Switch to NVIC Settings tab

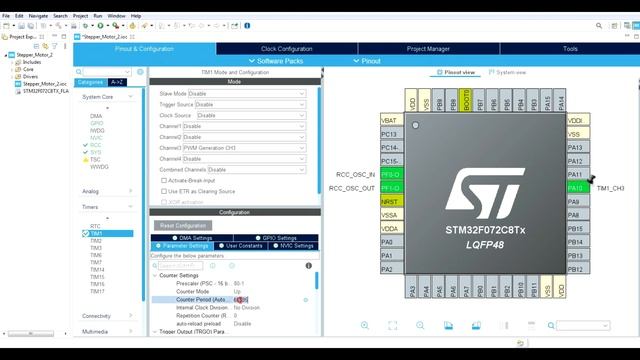pyautogui.click(x=293, y=246)
